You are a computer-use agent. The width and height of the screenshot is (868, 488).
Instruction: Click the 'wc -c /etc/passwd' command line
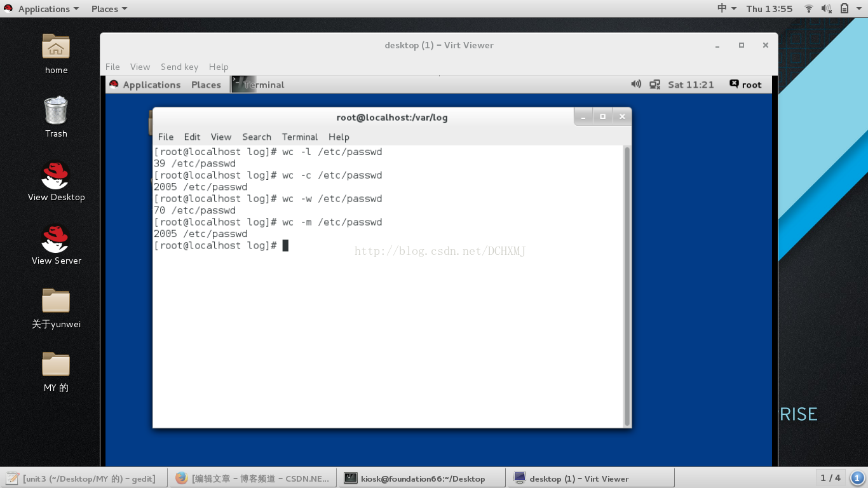[332, 175]
